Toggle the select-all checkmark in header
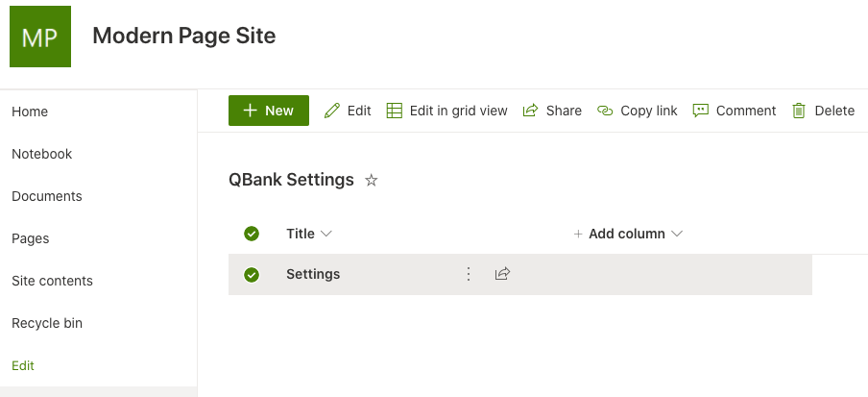 (252, 234)
